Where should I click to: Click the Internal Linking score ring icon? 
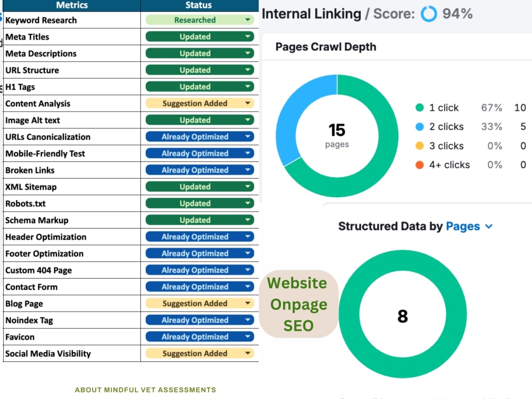pyautogui.click(x=429, y=14)
